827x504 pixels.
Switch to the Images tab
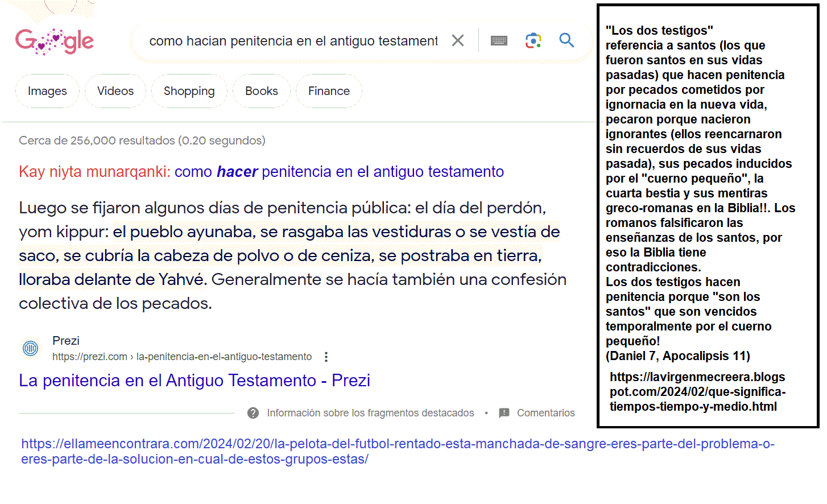click(x=47, y=91)
